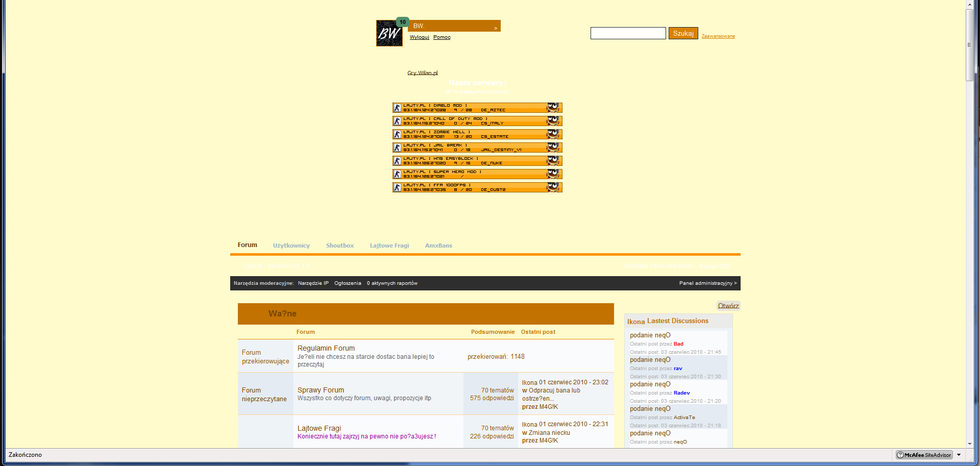
Task: Open the Regulamin Forum link
Action: click(x=326, y=348)
